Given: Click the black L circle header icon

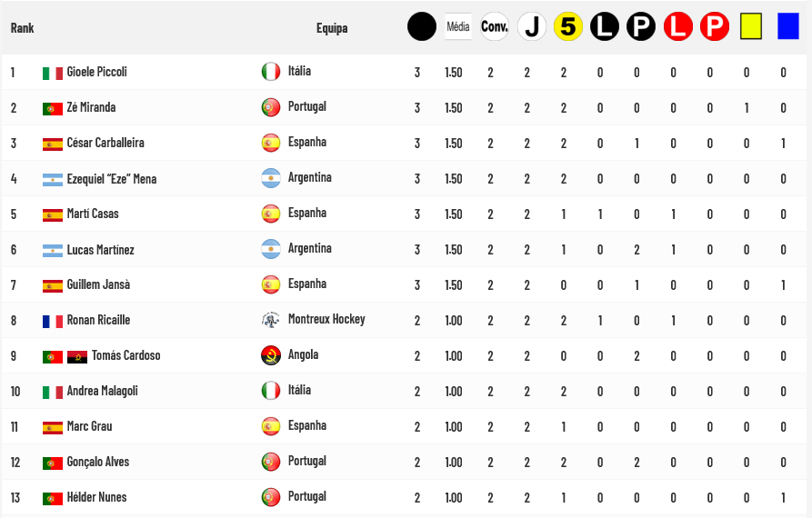Looking at the screenshot, I should [x=605, y=26].
